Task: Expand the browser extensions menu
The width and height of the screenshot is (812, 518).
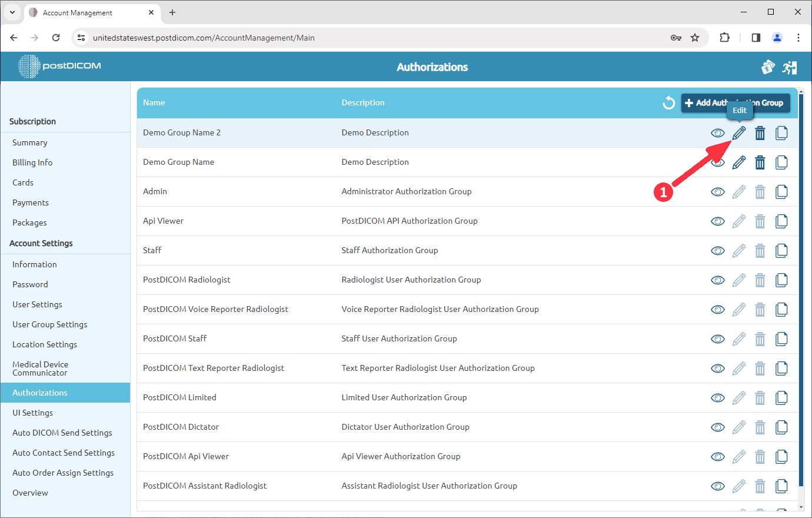Action: coord(724,37)
